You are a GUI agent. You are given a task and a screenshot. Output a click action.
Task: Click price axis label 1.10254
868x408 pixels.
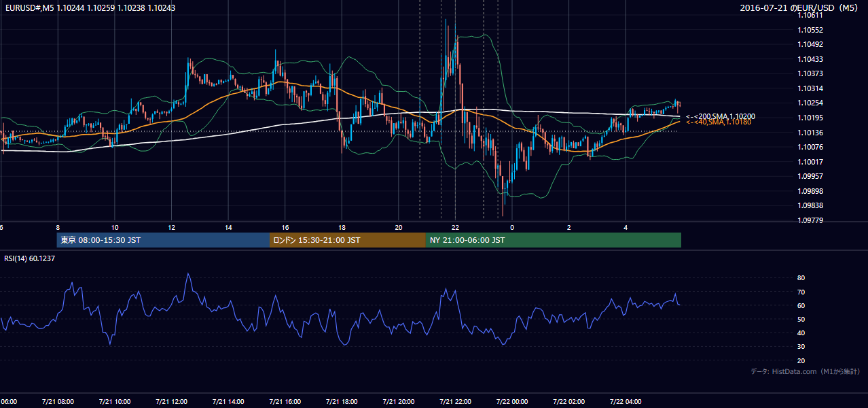click(x=811, y=103)
